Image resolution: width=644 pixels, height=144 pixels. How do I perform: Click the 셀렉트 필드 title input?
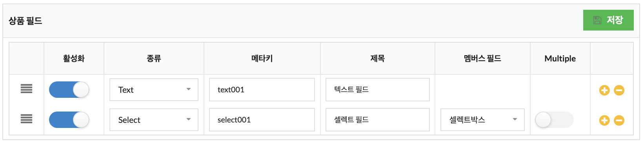[378, 120]
